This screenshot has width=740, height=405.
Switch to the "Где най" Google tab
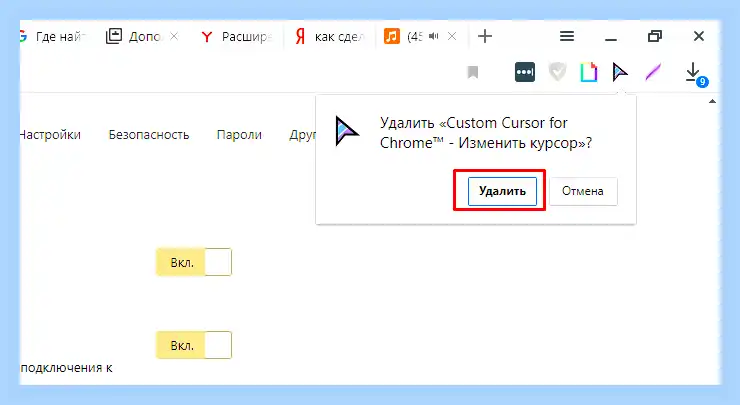click(53, 36)
